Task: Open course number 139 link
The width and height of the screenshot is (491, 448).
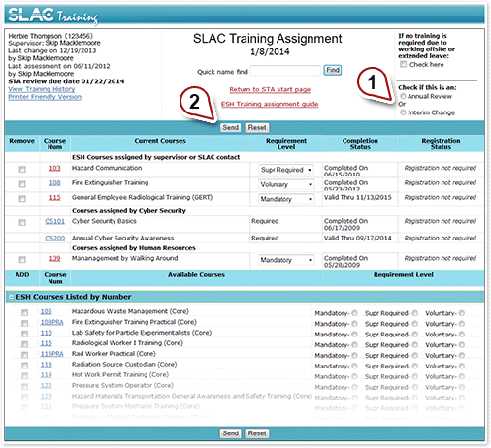Action: [x=54, y=258]
